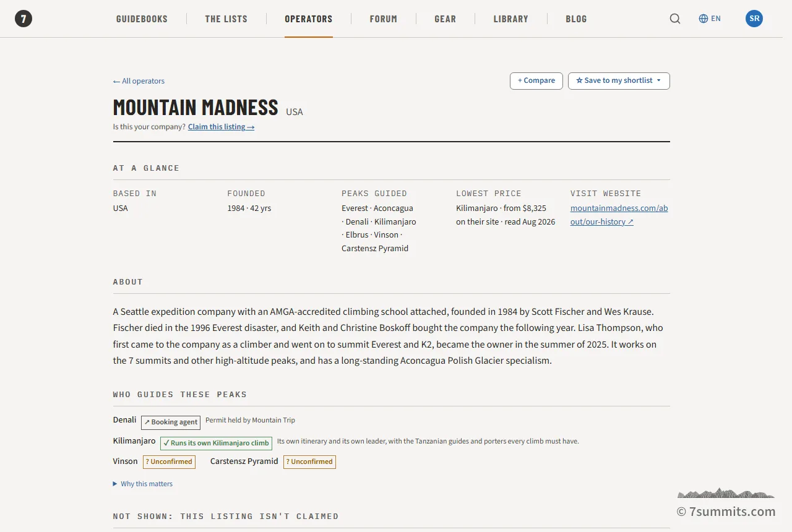Click the Unconfirmed badge beside Vinson
792x532 pixels.
point(169,461)
